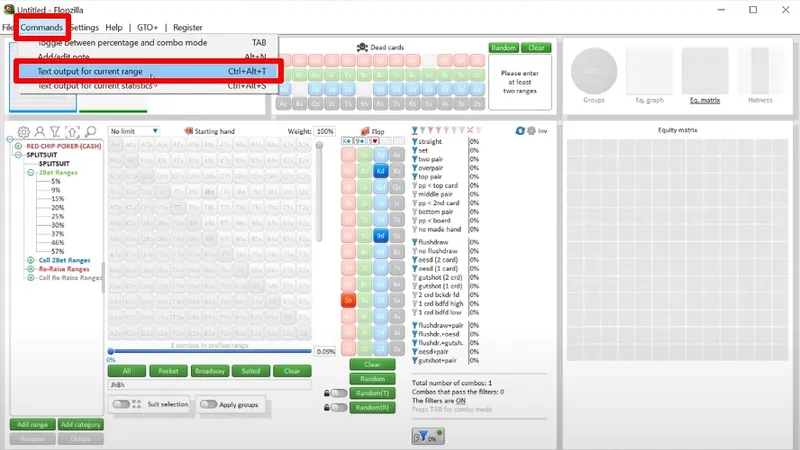Open the Groups thumbnail view
800x450 pixels.
pyautogui.click(x=594, y=71)
